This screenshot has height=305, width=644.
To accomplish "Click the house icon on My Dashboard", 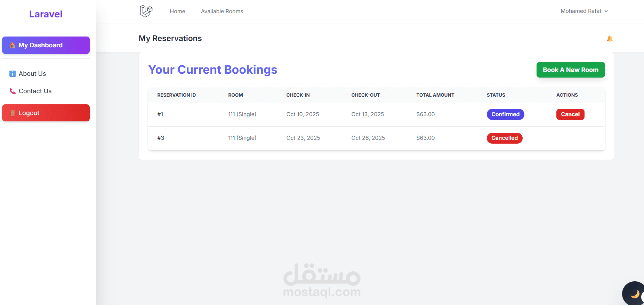I will [x=13, y=45].
